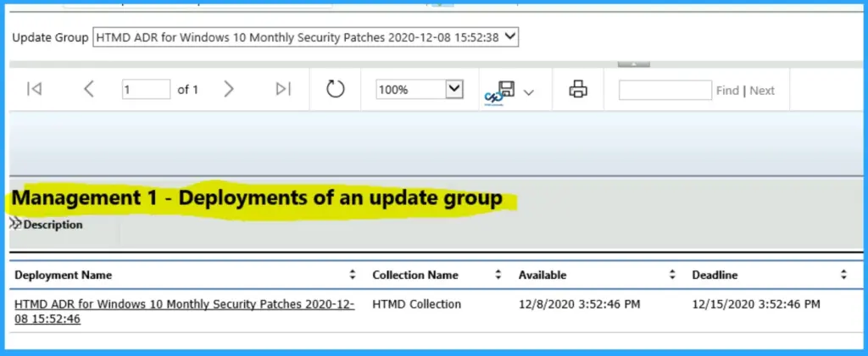Refresh the report

pyautogui.click(x=336, y=89)
